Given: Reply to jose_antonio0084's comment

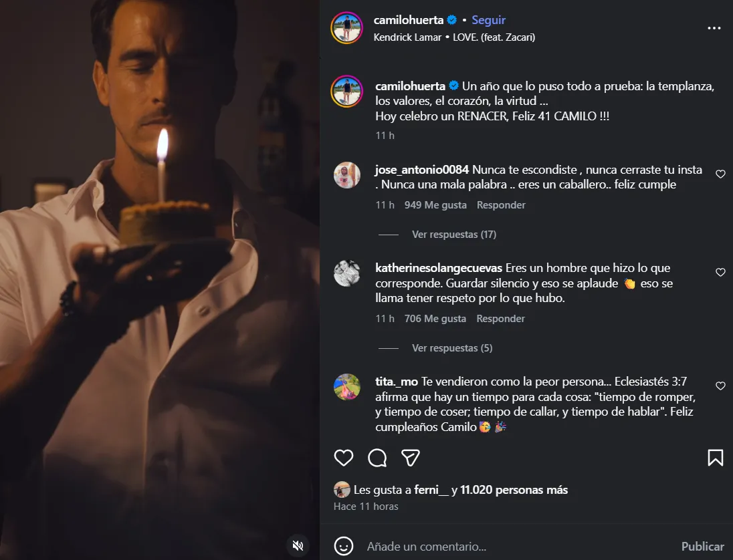Looking at the screenshot, I should [x=501, y=205].
